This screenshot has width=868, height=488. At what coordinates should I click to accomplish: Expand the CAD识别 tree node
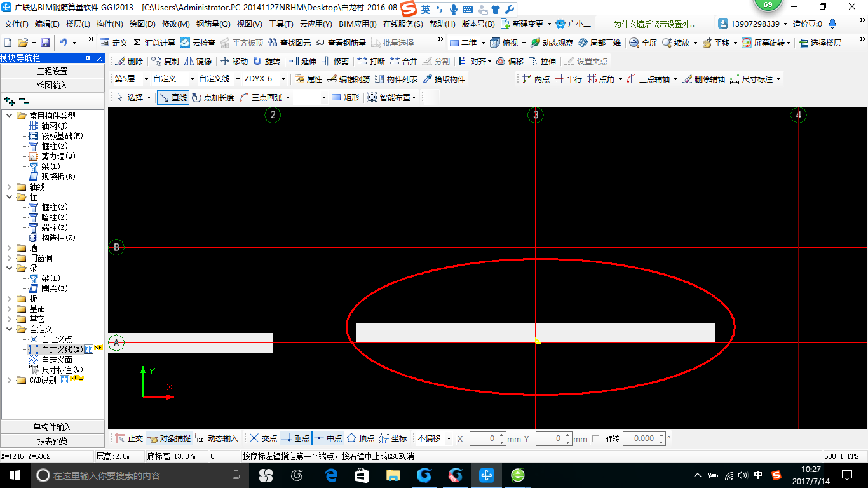[10, 380]
